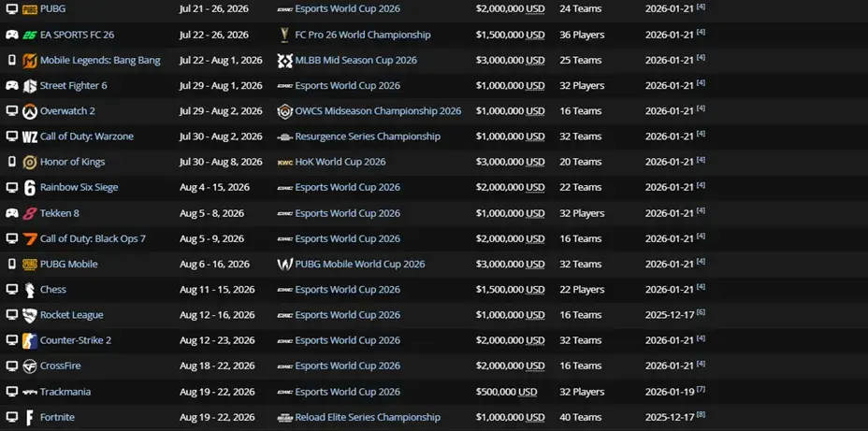The image size is (868, 431).
Task: Click the CrossFire logo icon
Action: point(30,366)
